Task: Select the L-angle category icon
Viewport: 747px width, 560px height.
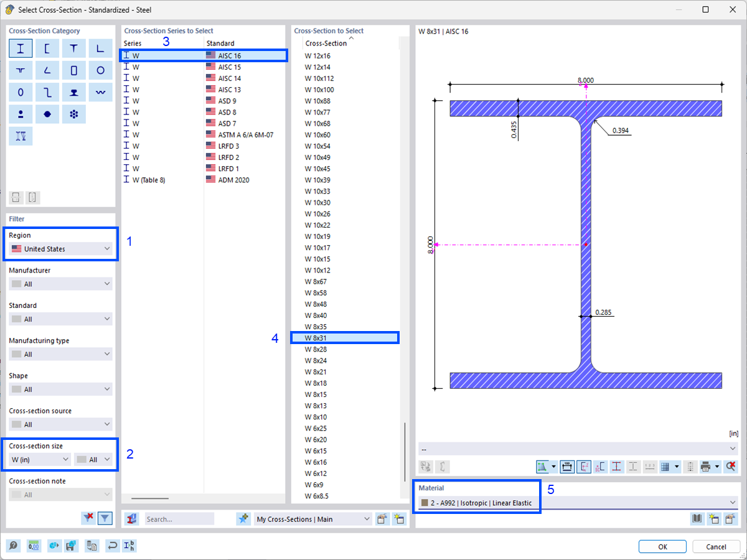Action: click(x=100, y=49)
